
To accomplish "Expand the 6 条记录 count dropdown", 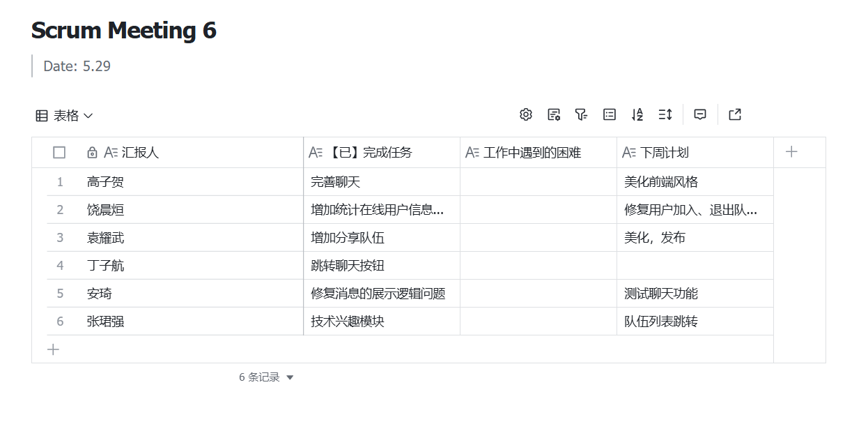I will point(266,377).
